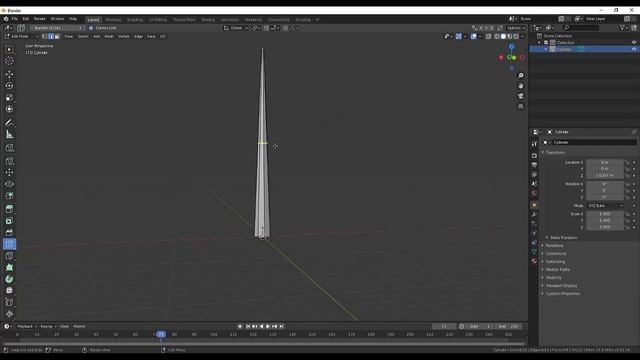Toggle the camera view icon
640x360 pixels.
tap(520, 96)
